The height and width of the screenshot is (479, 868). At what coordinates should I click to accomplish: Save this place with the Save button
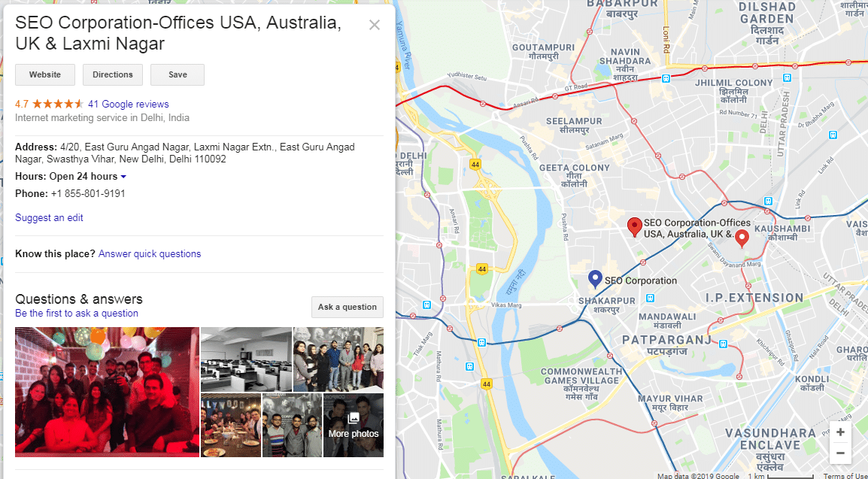click(178, 74)
